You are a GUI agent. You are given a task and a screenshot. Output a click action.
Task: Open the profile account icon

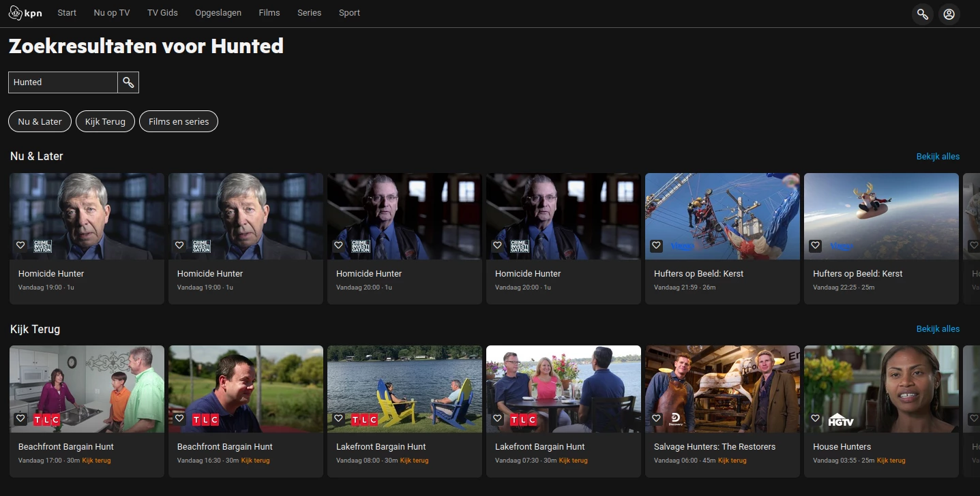pyautogui.click(x=949, y=14)
